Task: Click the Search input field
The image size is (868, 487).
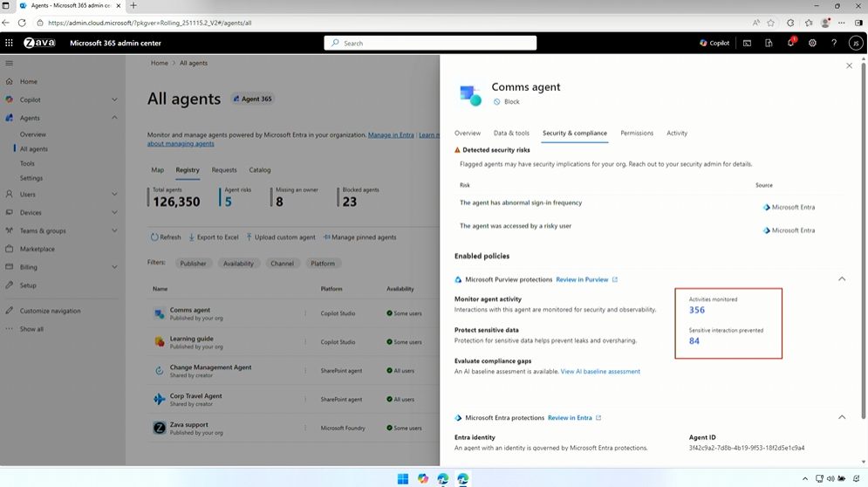Action: [430, 44]
